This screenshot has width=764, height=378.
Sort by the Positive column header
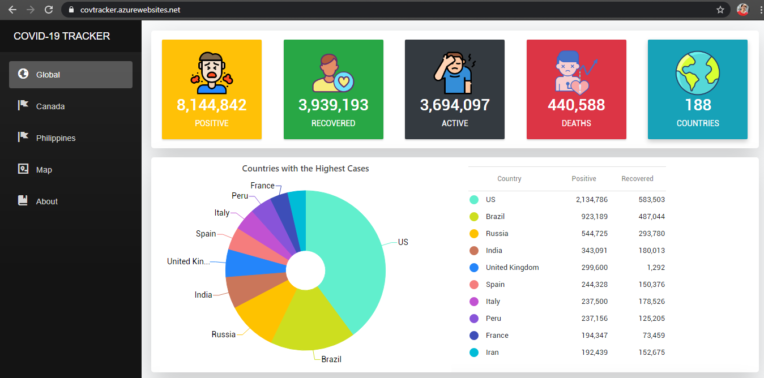[584, 179]
